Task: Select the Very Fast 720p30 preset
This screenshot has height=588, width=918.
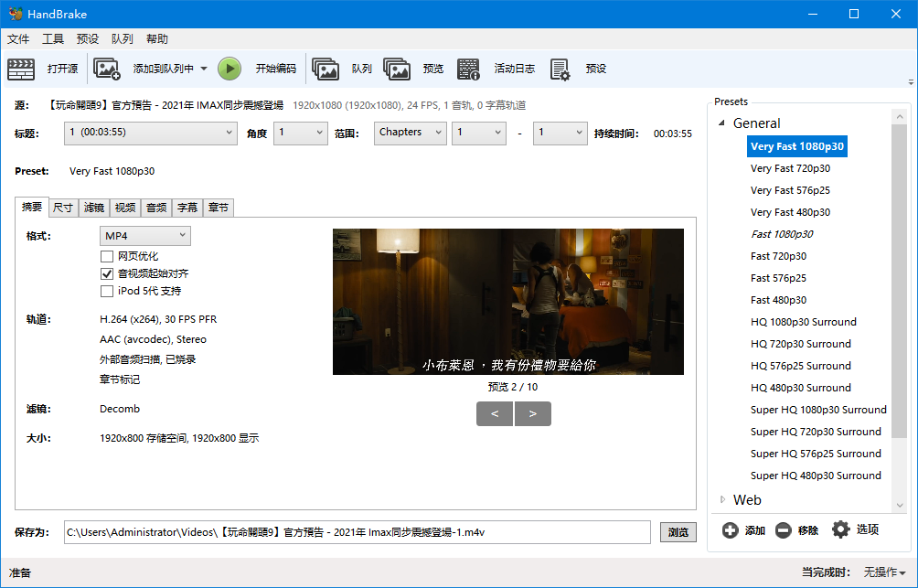Action: point(790,168)
